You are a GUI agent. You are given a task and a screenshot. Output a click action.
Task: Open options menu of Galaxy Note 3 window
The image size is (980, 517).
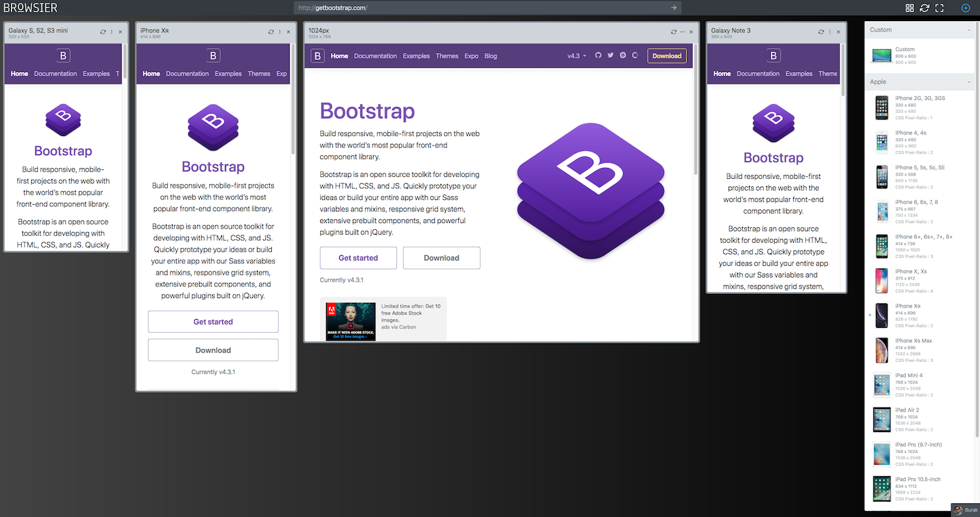[x=830, y=32]
